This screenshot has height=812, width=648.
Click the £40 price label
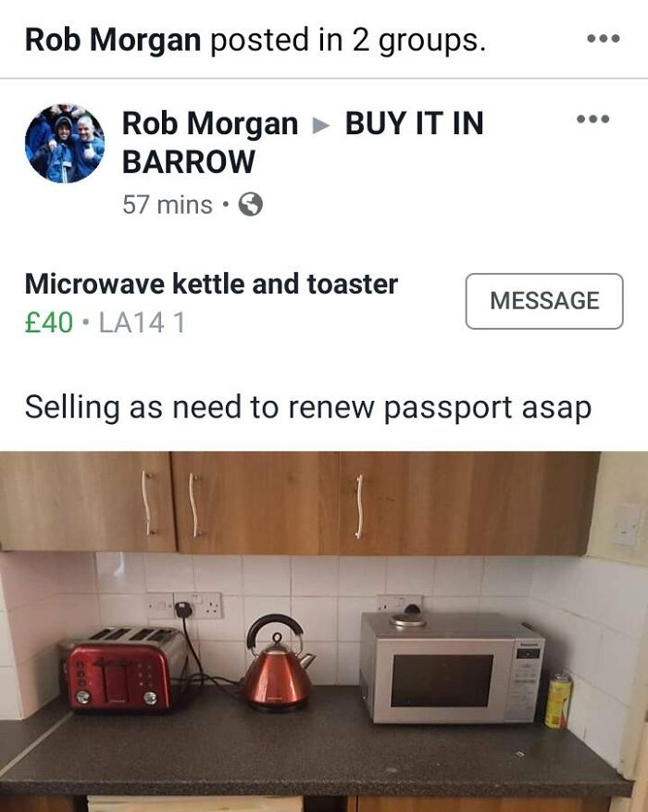(49, 322)
